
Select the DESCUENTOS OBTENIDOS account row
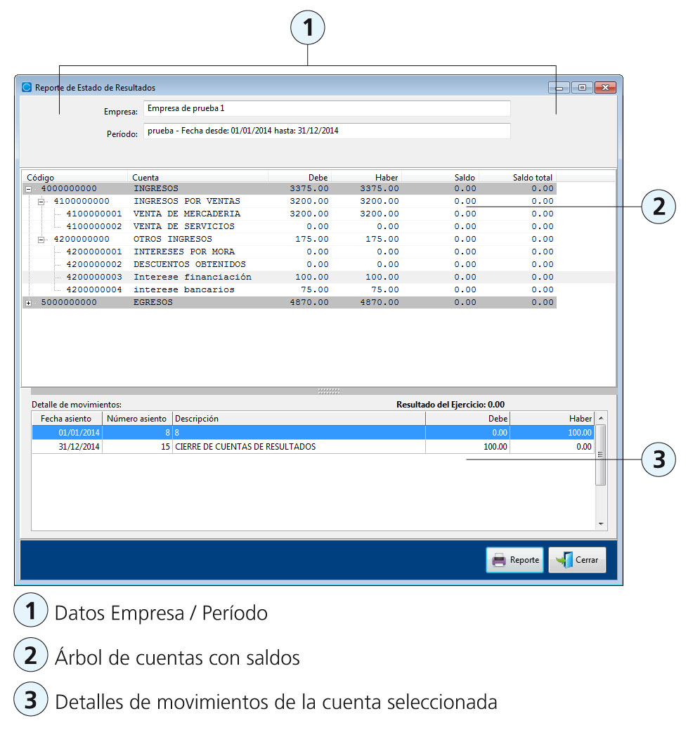click(x=189, y=264)
